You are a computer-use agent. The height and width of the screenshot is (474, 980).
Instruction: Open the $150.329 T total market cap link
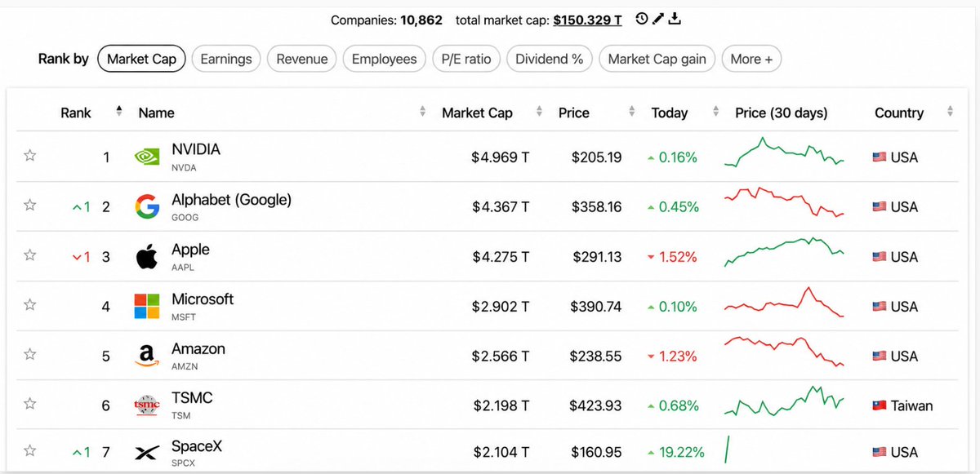(x=587, y=20)
